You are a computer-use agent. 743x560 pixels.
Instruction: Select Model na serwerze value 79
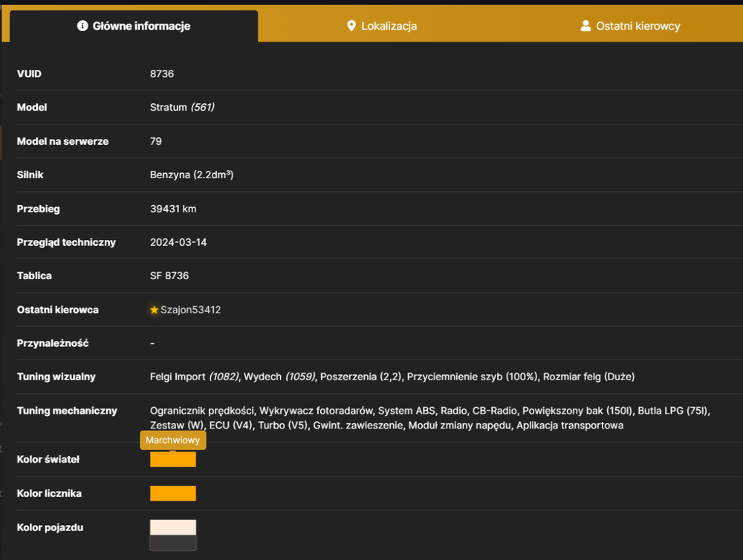[156, 141]
